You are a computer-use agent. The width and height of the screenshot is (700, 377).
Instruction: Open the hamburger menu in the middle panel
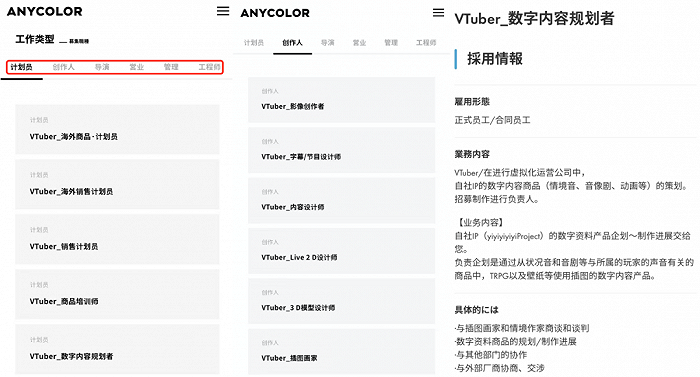pos(438,13)
